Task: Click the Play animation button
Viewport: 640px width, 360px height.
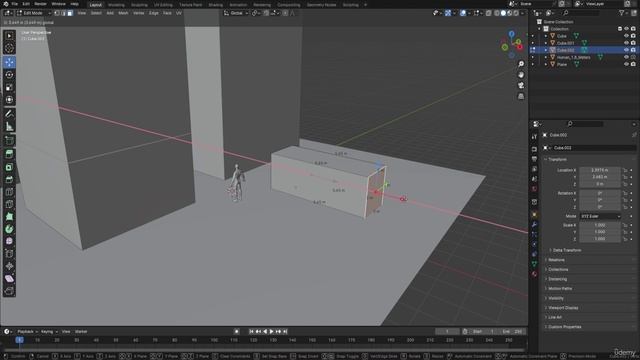Action: pos(271,331)
